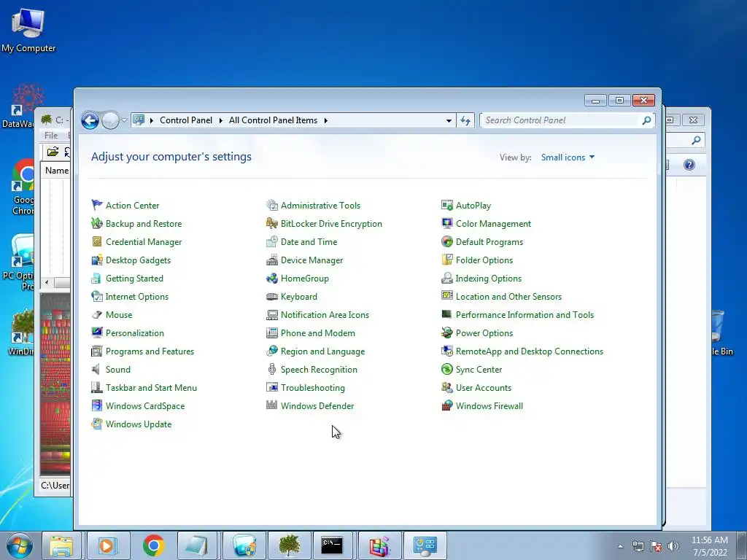The width and height of the screenshot is (747, 560).
Task: Open the BitLocker Drive Encryption icon
Action: click(x=272, y=223)
